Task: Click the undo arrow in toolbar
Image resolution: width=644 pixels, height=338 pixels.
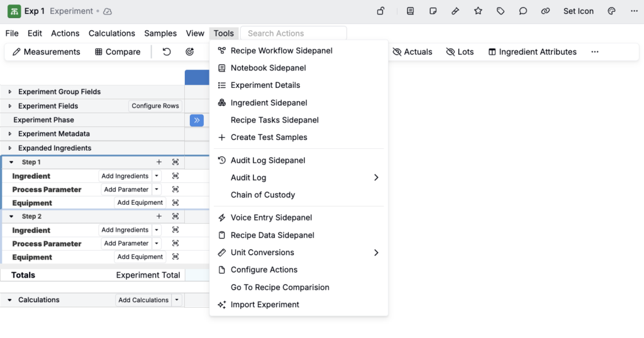Action: [167, 52]
